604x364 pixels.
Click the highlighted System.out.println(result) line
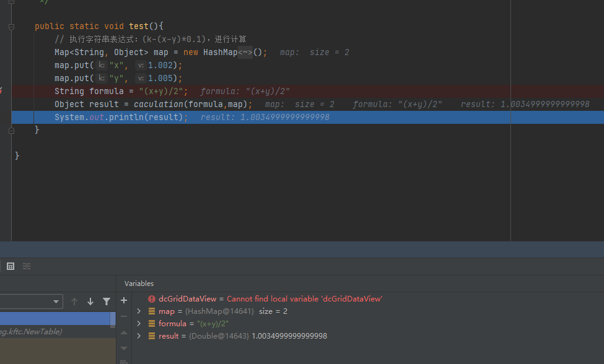coord(308,118)
